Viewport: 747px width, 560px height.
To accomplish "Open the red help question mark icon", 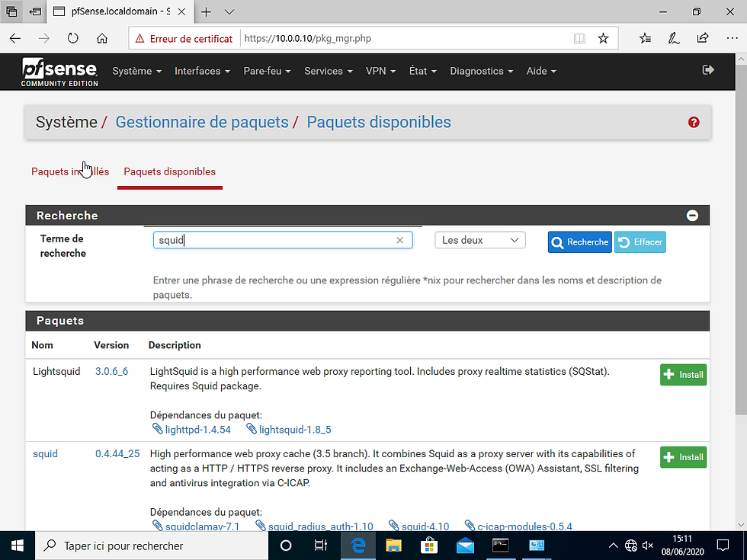I will tap(694, 123).
